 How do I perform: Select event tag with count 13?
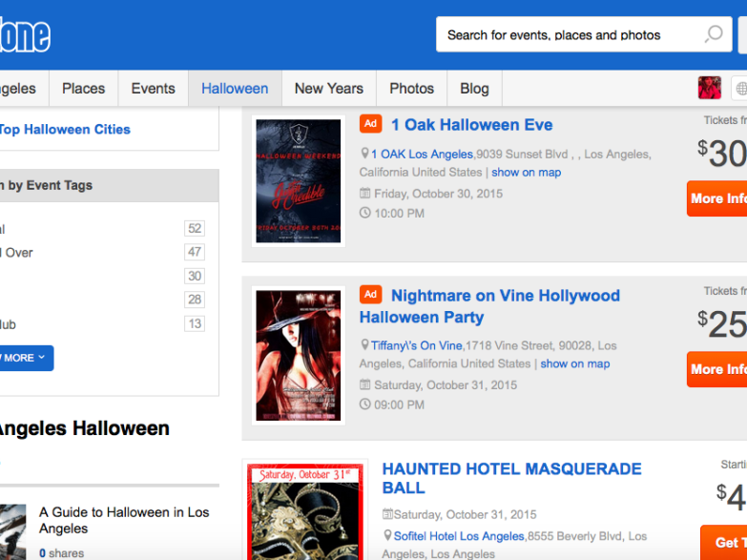coord(195,323)
